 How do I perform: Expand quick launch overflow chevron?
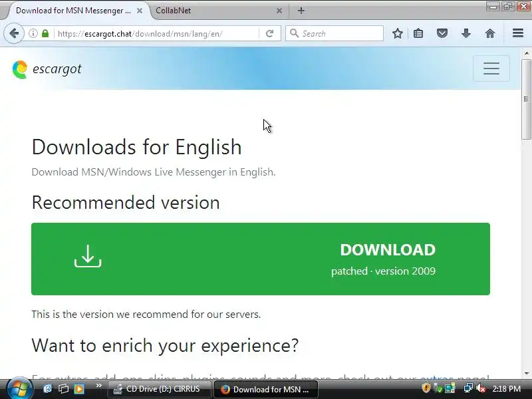click(x=98, y=386)
